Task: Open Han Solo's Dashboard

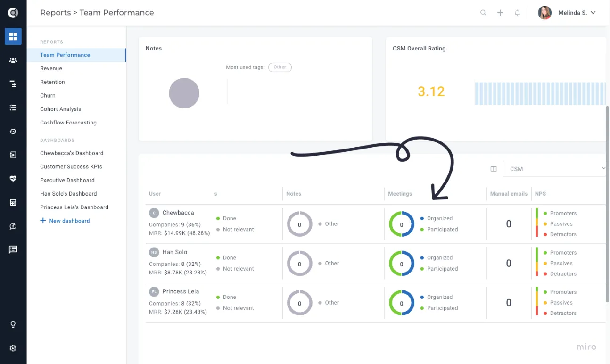Action: point(68,194)
